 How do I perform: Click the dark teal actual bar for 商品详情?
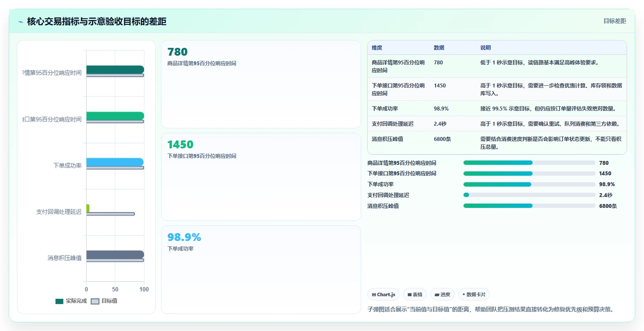click(115, 70)
